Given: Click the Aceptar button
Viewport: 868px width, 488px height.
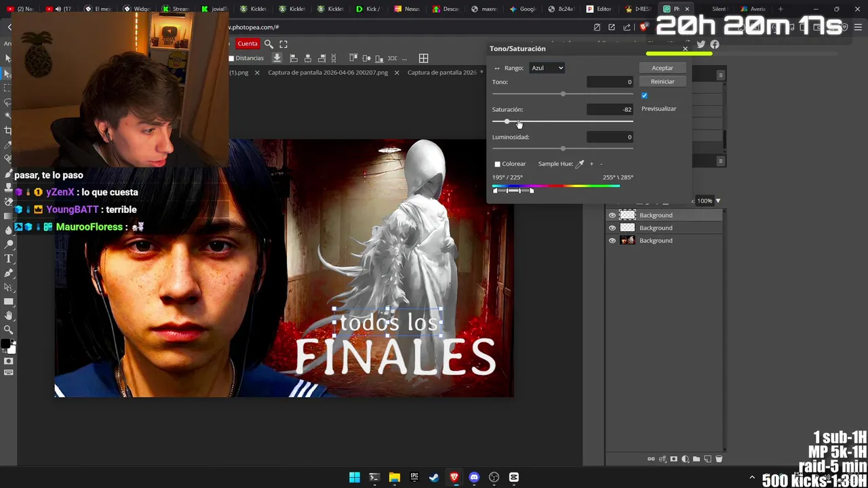Looking at the screenshot, I should click(663, 68).
